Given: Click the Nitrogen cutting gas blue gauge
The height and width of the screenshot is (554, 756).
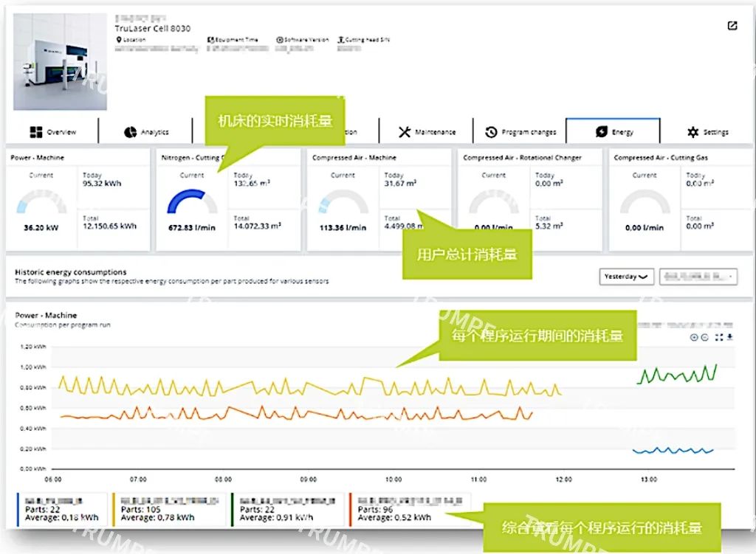Looking at the screenshot, I should (x=193, y=202).
